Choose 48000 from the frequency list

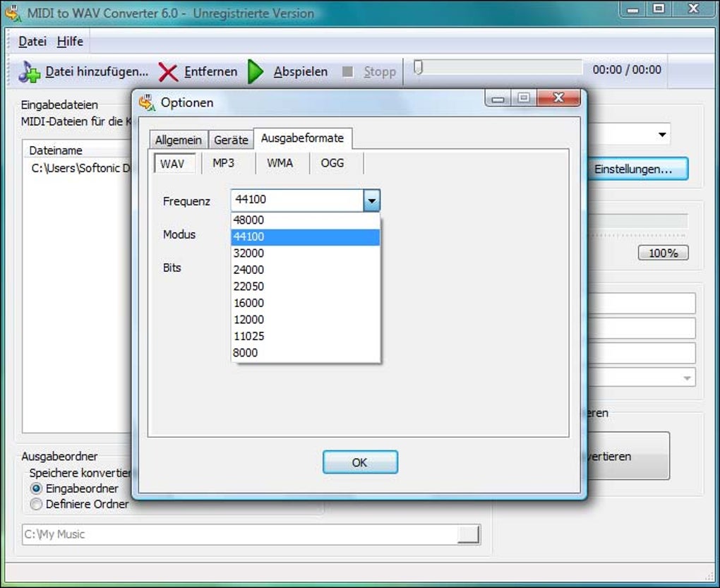click(306, 220)
